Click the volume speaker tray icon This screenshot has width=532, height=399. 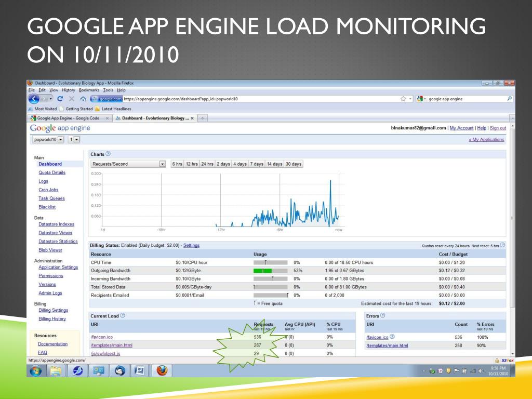point(481,371)
